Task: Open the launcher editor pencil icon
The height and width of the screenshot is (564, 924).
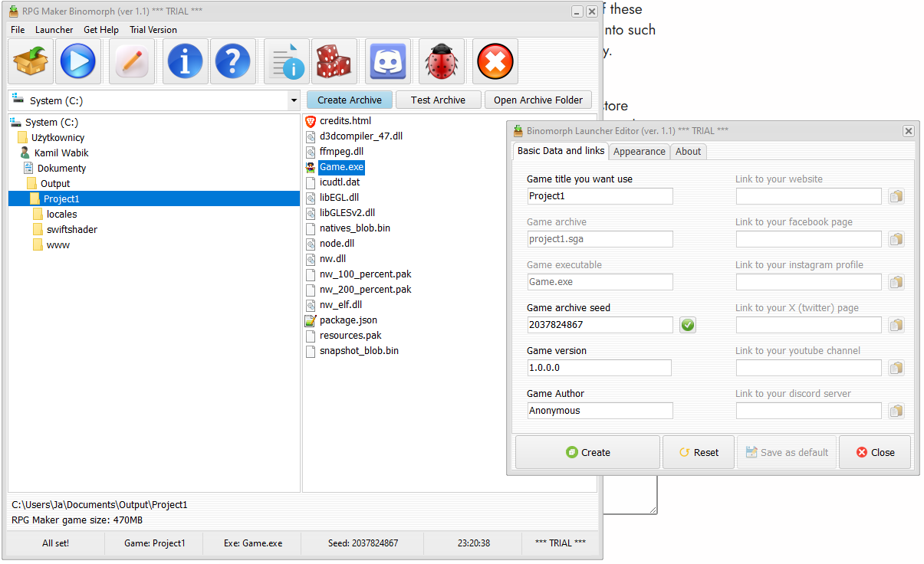Action: (132, 61)
